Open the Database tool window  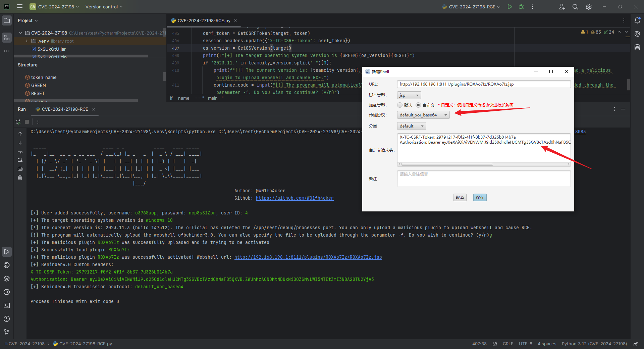tap(637, 47)
